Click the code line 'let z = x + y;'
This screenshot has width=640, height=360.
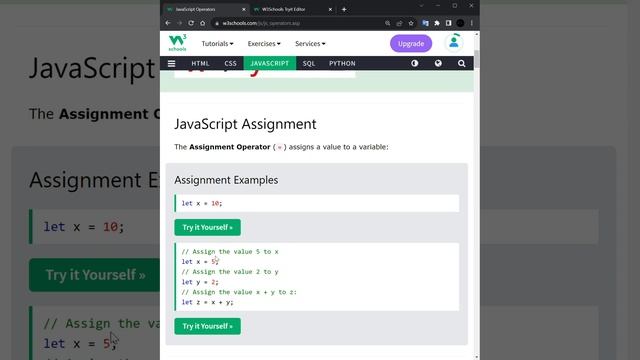click(207, 302)
